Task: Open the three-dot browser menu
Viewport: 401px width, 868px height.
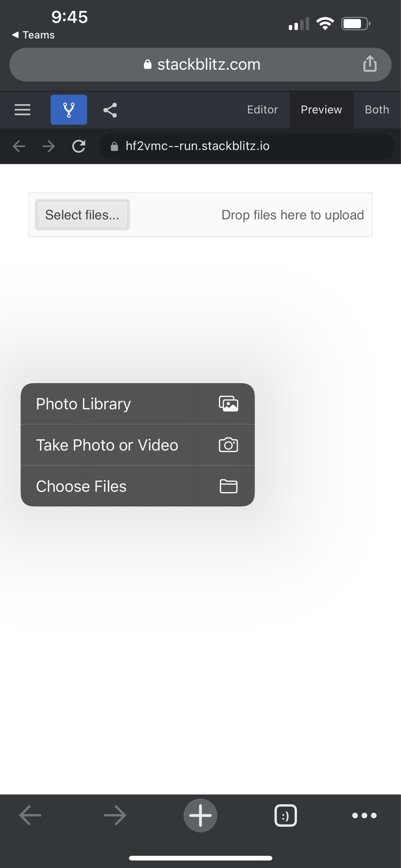Action: pos(364,816)
